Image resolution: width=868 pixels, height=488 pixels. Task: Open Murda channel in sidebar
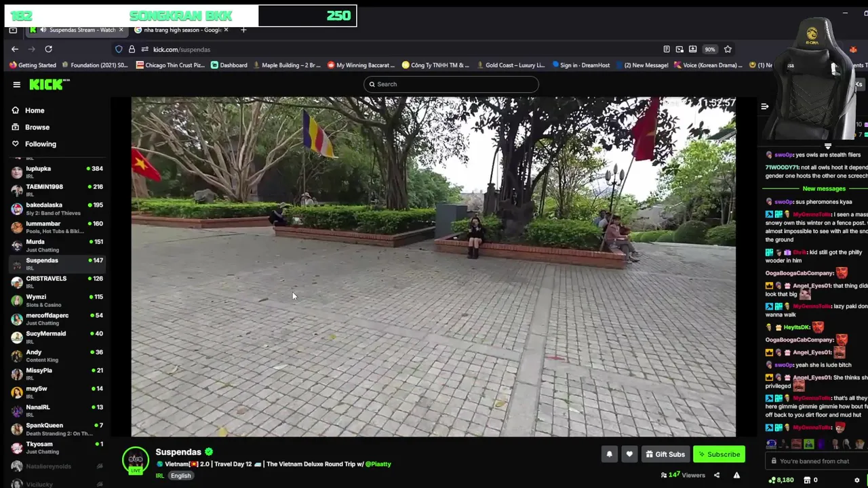(x=57, y=245)
